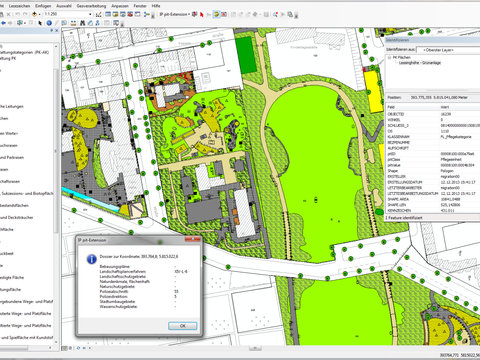
Task: Open the Editor toolbar icon
Action: click(x=99, y=14)
